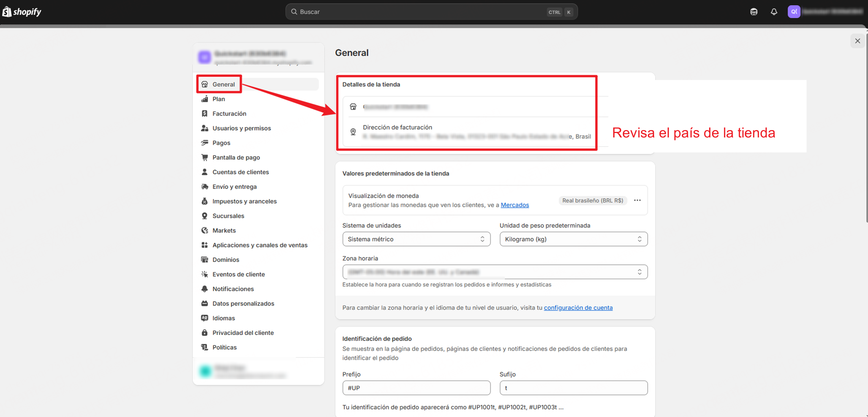Open the Sidekick assistant icon in the top bar
The width and height of the screenshot is (868, 417).
tap(754, 12)
